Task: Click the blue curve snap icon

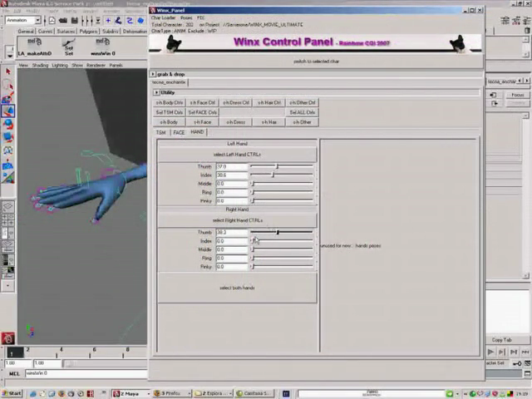Action: 130,21
